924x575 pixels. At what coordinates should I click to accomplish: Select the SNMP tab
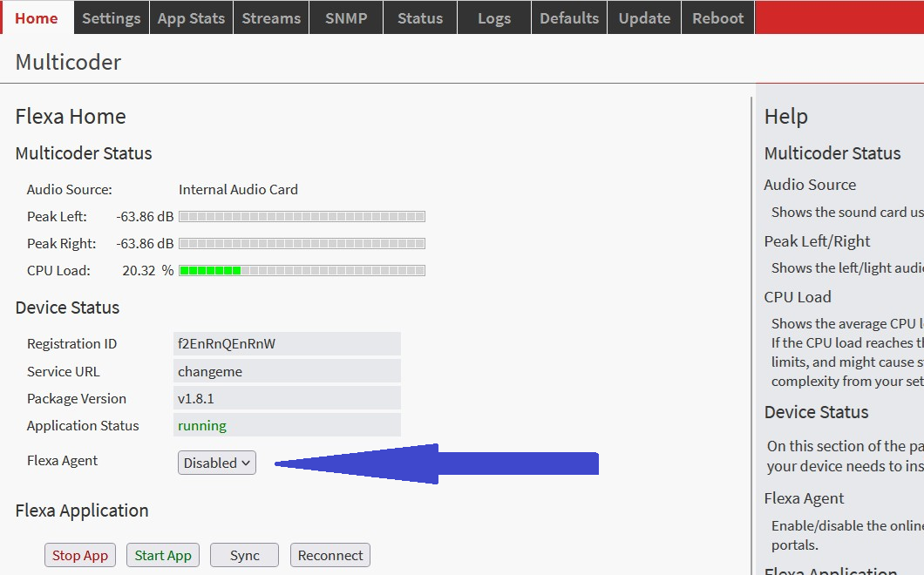click(346, 17)
